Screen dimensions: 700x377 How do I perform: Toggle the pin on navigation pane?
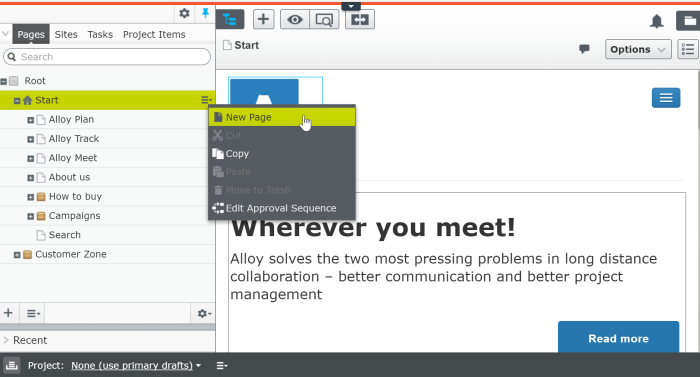click(x=205, y=13)
